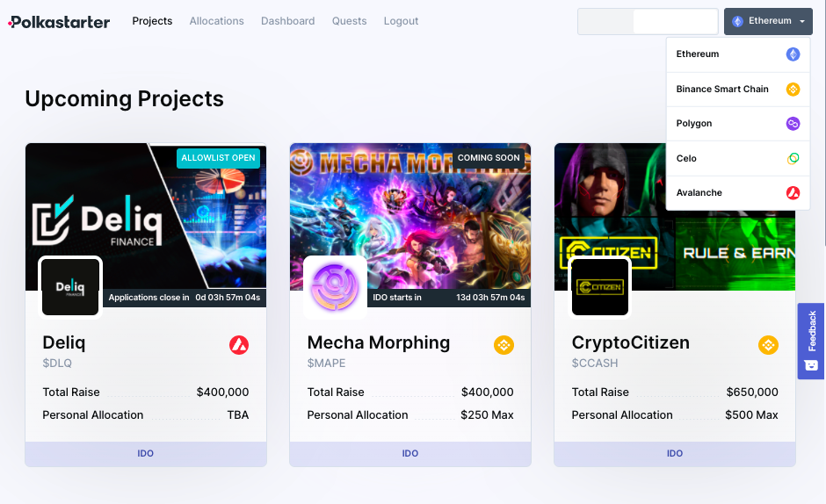Screen dimensions: 826x504
Task: Click the Feedback smiley chat icon
Action: [x=811, y=365]
